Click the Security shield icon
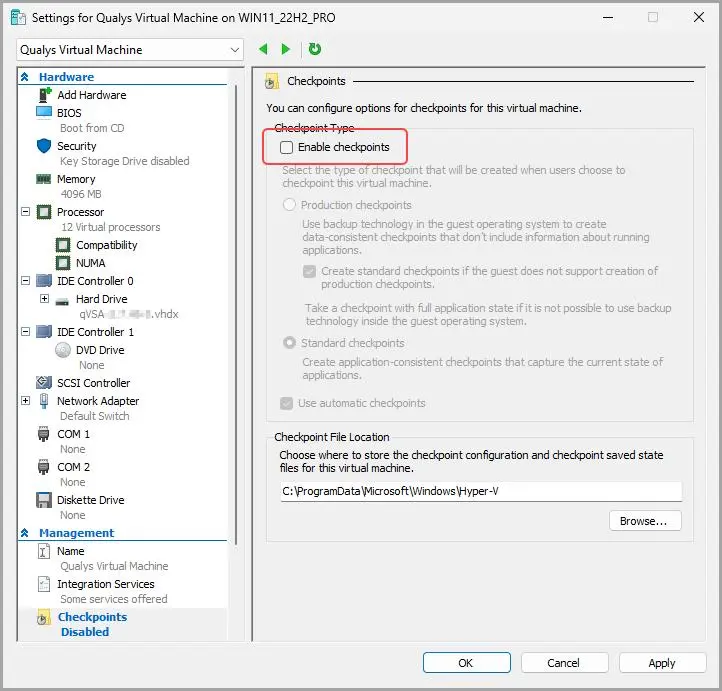 click(x=44, y=146)
